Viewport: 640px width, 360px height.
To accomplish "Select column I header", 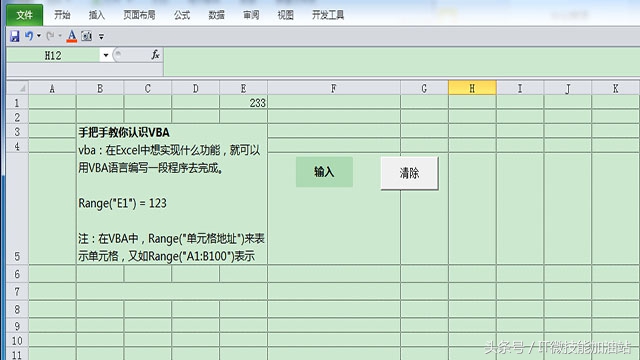I will tap(520, 88).
